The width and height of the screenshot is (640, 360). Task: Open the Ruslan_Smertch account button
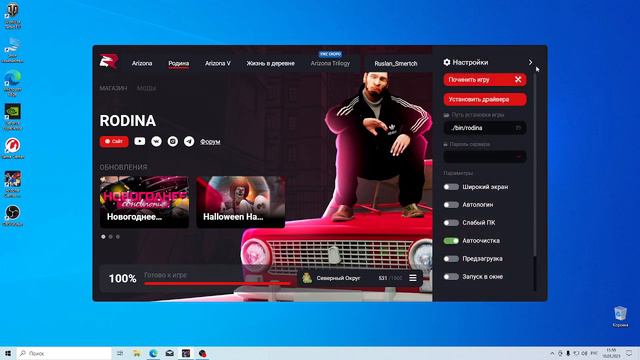click(396, 64)
